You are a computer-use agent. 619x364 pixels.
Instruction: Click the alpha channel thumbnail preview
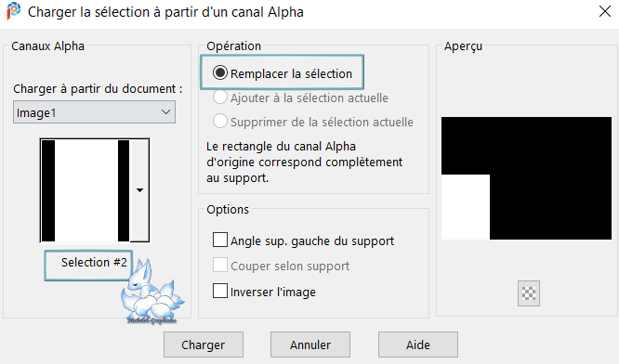(x=85, y=190)
